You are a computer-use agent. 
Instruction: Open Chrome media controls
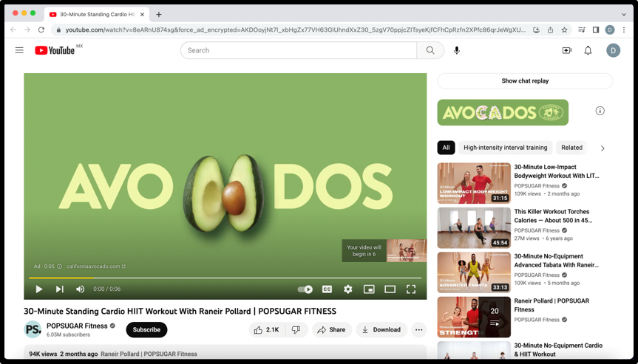(582, 30)
